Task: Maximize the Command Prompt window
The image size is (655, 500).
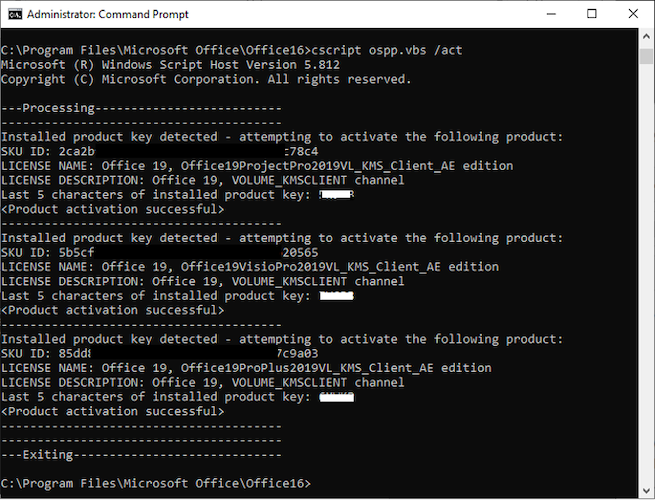Action: coord(591,14)
